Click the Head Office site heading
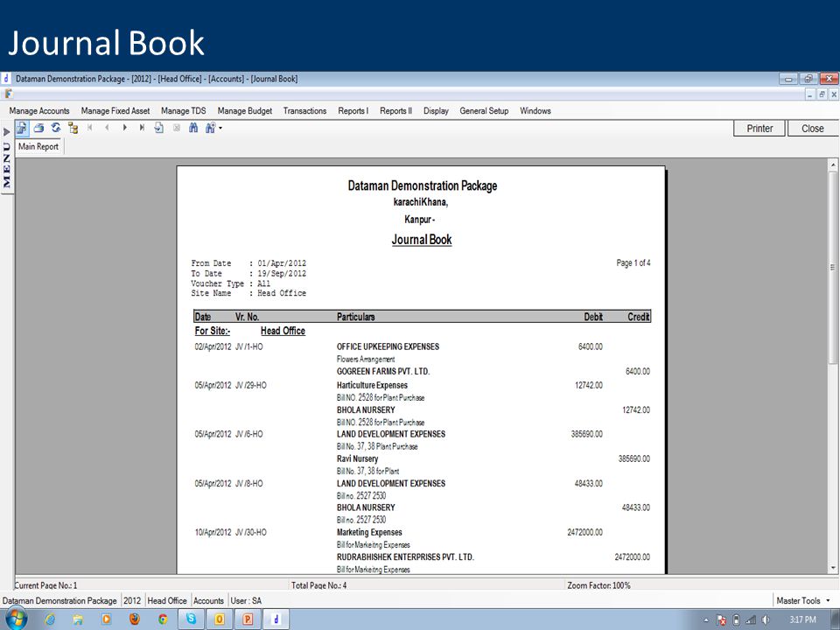This screenshot has height=630, width=840. tap(283, 331)
